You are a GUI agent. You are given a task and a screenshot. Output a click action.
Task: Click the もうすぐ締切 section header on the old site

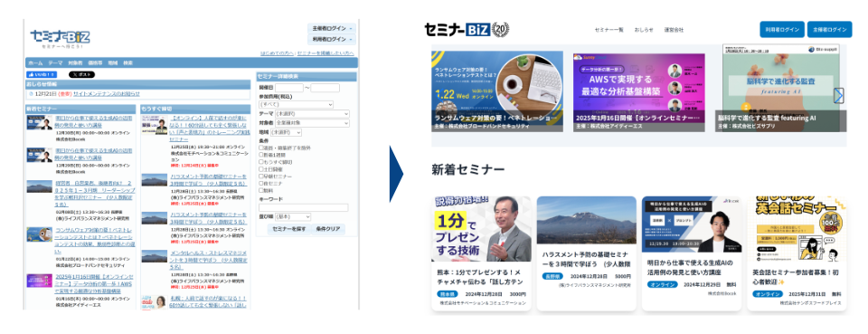click(x=194, y=109)
